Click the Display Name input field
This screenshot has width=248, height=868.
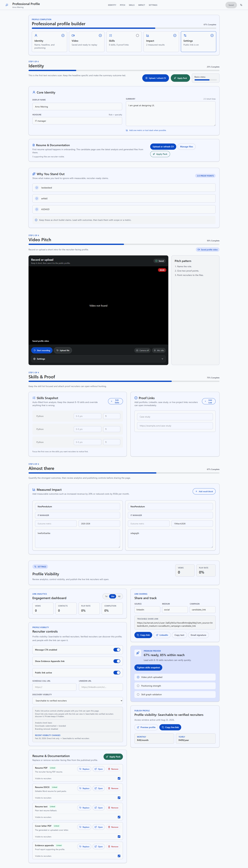click(77, 107)
